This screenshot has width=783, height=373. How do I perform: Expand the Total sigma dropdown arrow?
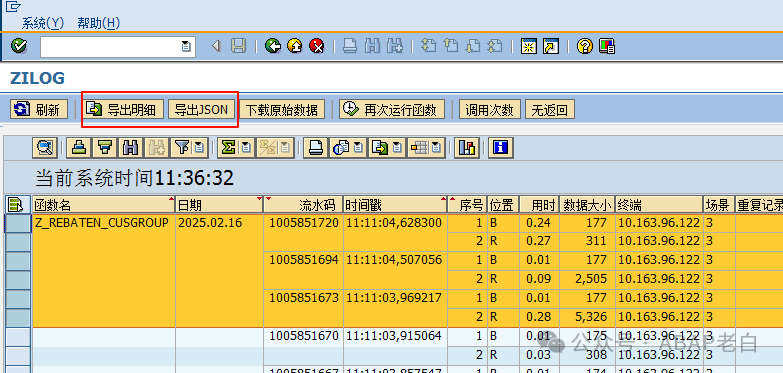point(245,148)
